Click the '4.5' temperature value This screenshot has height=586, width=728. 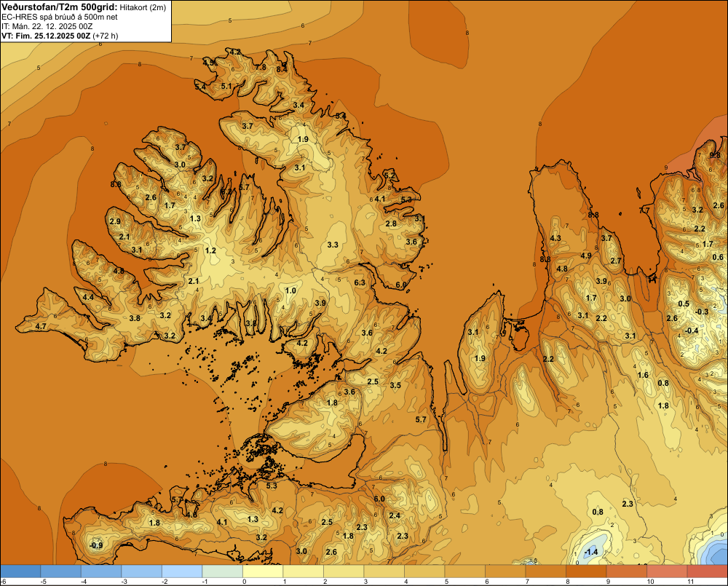tap(208, 62)
